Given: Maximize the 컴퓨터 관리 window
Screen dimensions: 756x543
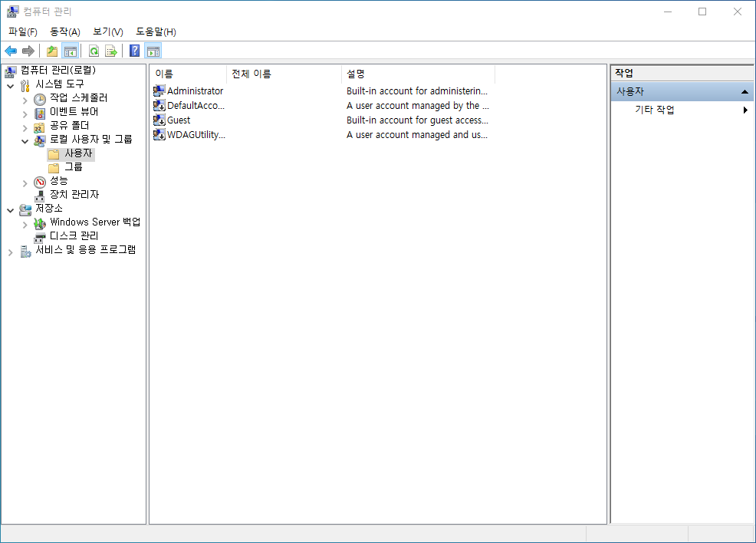Looking at the screenshot, I should [702, 12].
